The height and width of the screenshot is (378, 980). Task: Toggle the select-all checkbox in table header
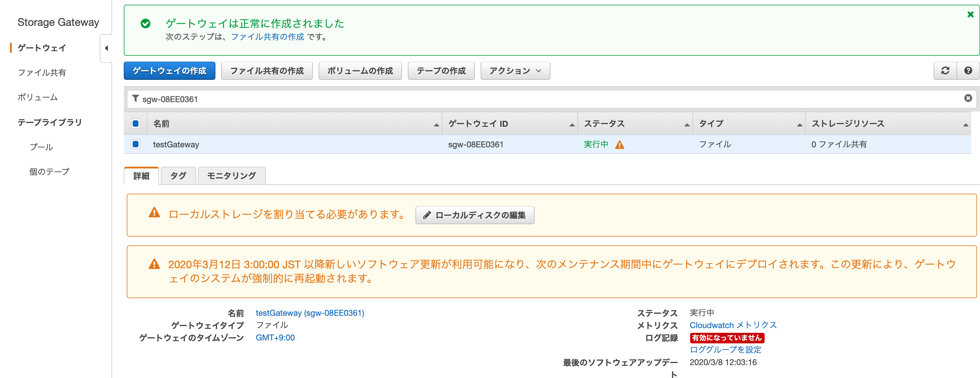click(136, 123)
